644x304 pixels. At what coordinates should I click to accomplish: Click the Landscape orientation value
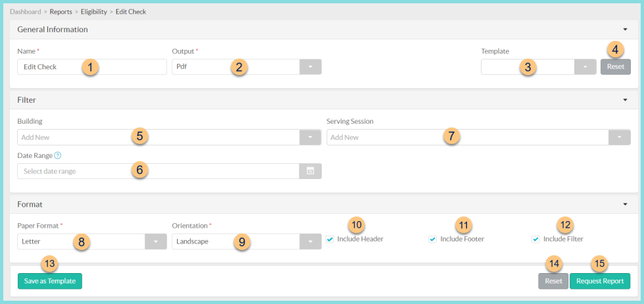[x=192, y=241]
